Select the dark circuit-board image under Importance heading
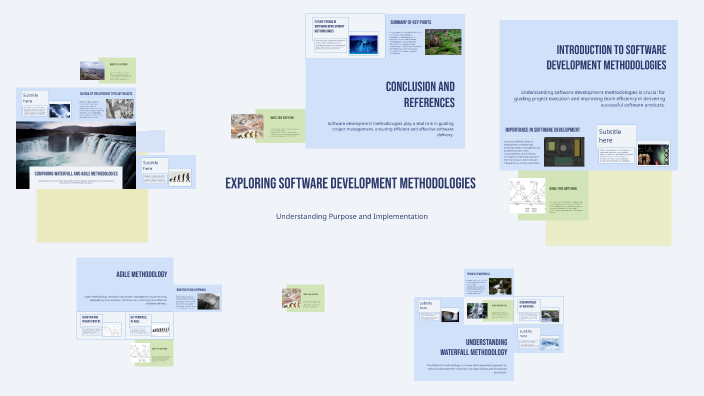Screen dimensions: 704x396 coord(564,152)
